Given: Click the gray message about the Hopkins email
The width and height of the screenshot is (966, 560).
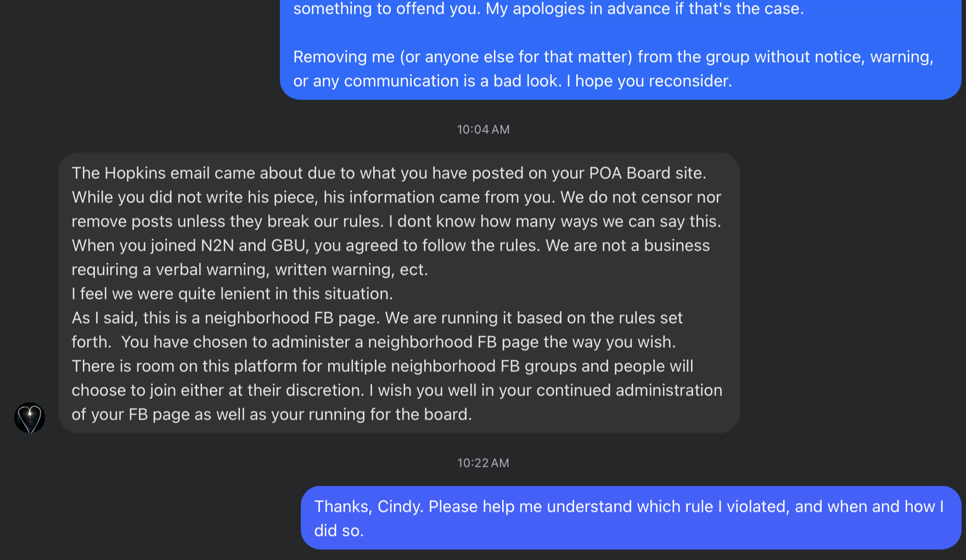Looking at the screenshot, I should click(399, 293).
